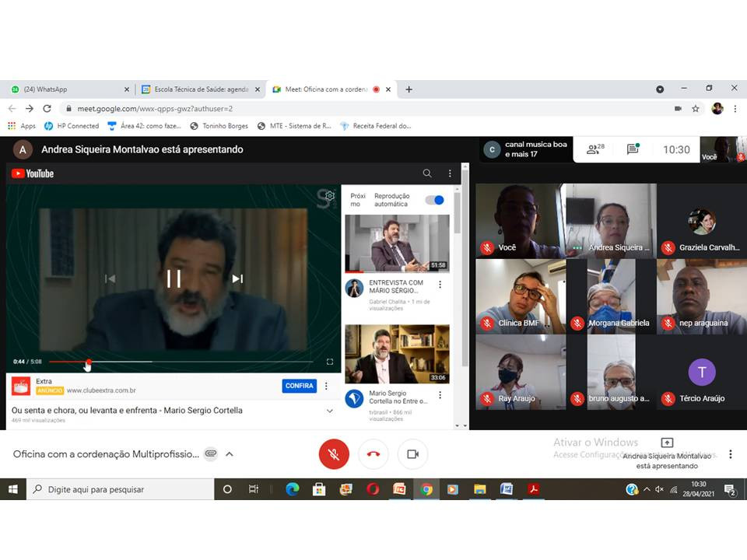Viewport: 747px width, 560px height.
Task: Skip to next video in player
Action: click(x=237, y=278)
